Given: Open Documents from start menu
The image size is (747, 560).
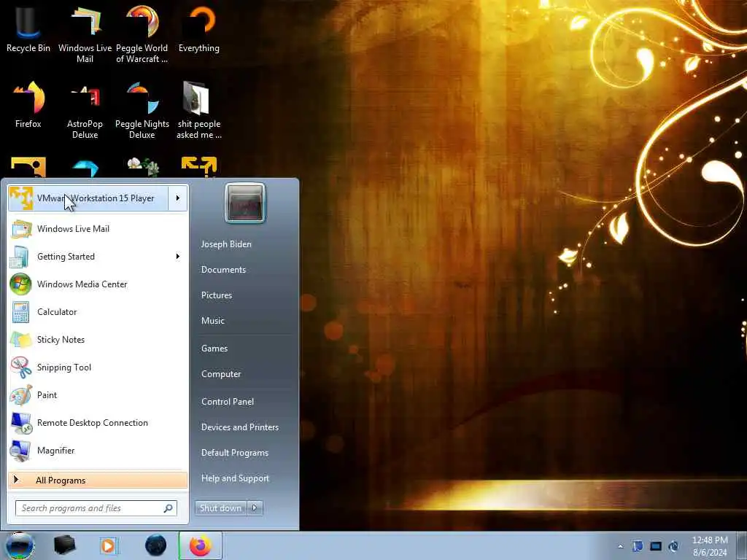Looking at the screenshot, I should coord(223,270).
